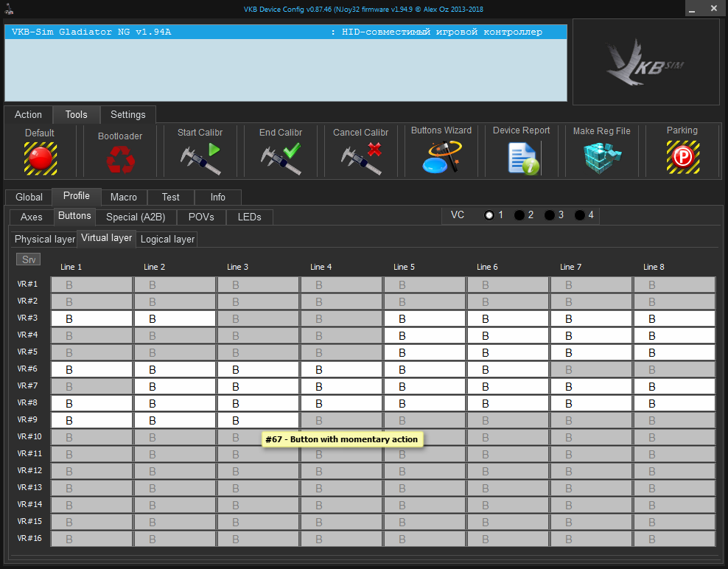Open the Device Report icon

[523, 158]
